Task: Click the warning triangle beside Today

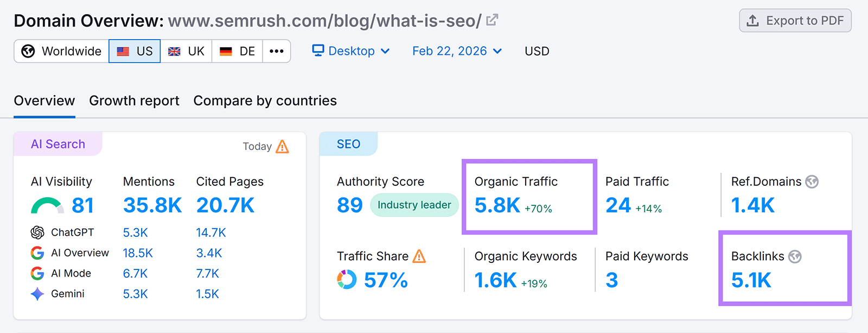Action: coord(282,146)
